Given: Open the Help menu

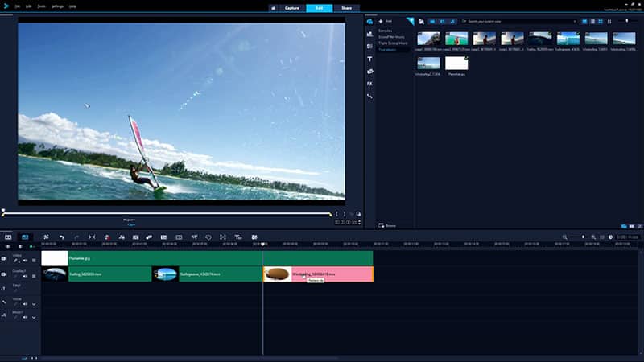Looking at the screenshot, I should 72,6.
